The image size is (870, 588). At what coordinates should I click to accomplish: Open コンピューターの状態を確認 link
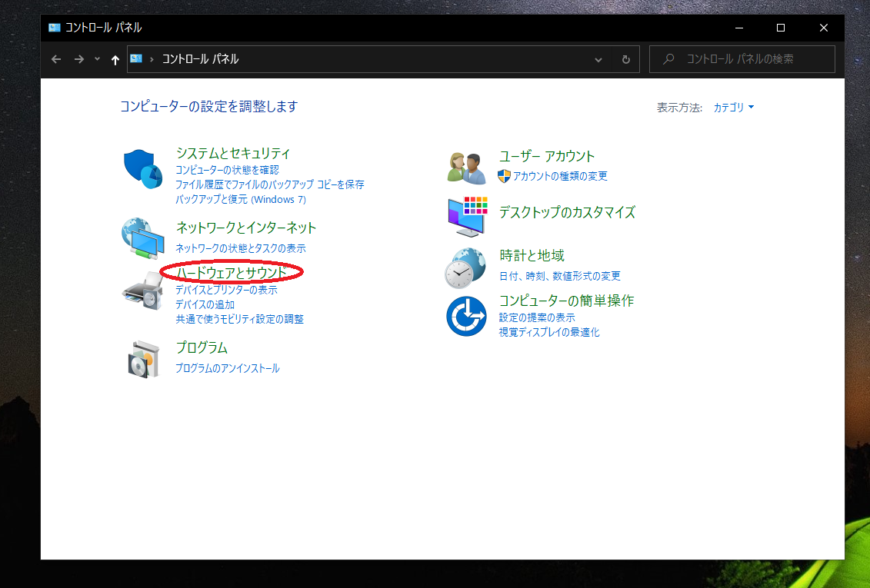tap(227, 170)
